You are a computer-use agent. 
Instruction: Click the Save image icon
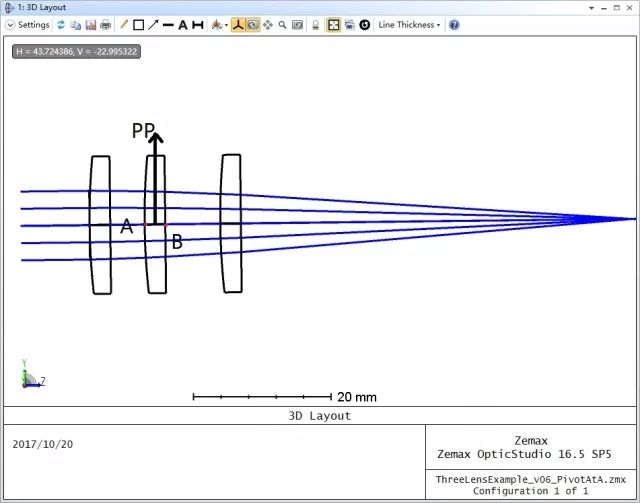coord(90,24)
